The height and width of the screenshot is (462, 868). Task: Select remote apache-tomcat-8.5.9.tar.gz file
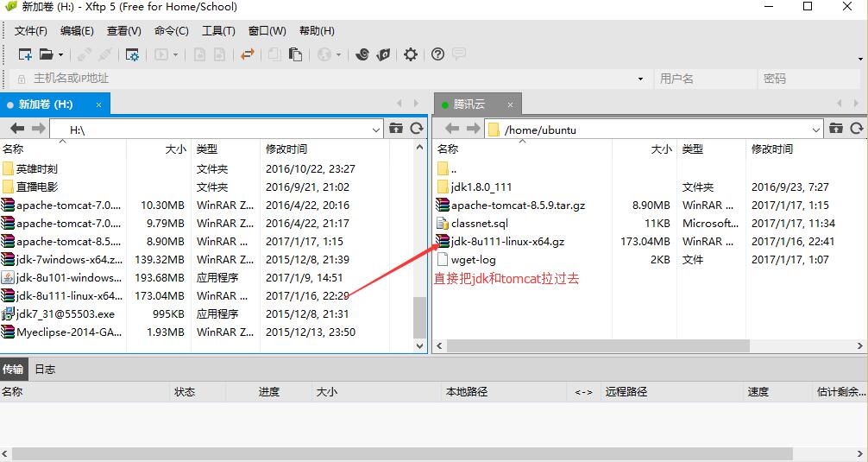click(518, 206)
